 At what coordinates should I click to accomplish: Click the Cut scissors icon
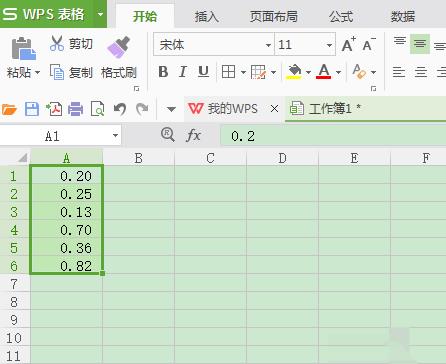57,43
